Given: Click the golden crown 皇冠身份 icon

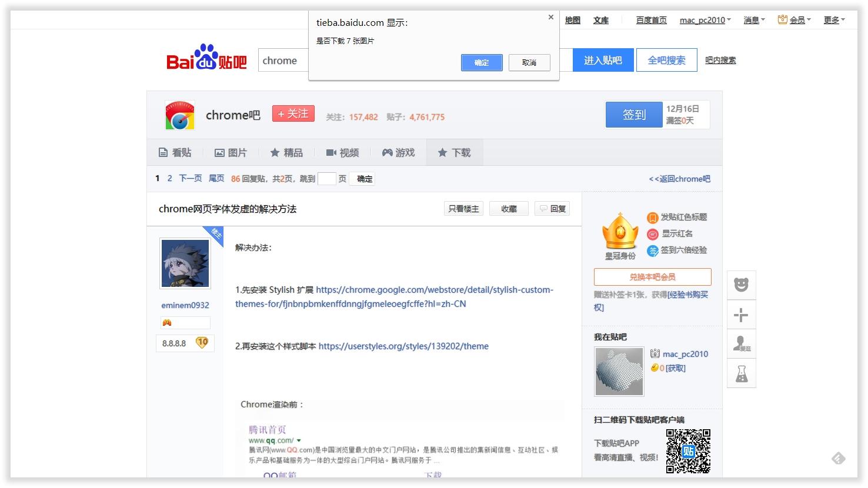Looking at the screenshot, I should tap(620, 231).
